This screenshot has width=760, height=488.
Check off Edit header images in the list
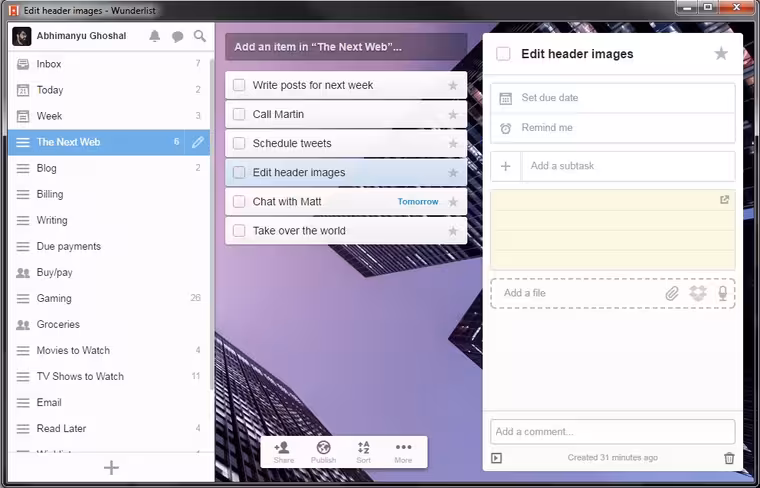pyautogui.click(x=239, y=173)
